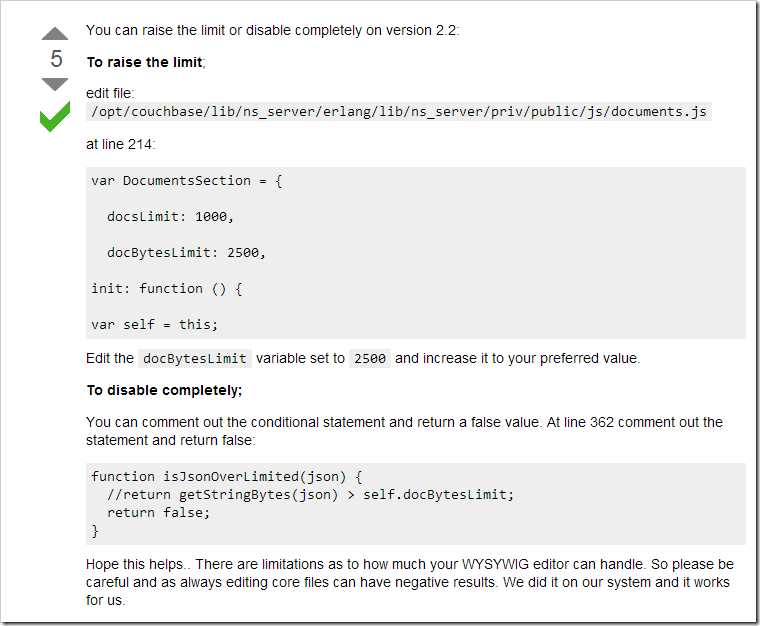The image size is (760, 626).
Task: Upvote the answer with the up arrow
Action: [55, 33]
